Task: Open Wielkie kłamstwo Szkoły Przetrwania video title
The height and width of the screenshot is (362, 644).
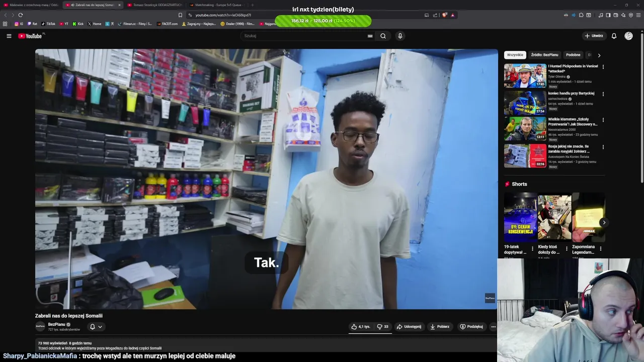Action: 573,122
